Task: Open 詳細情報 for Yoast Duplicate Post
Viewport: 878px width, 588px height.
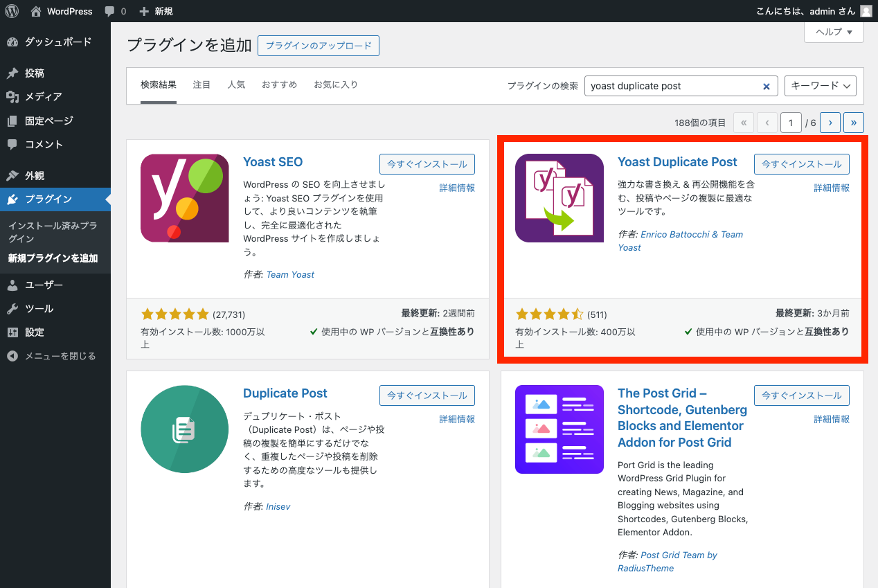Action: (x=832, y=188)
